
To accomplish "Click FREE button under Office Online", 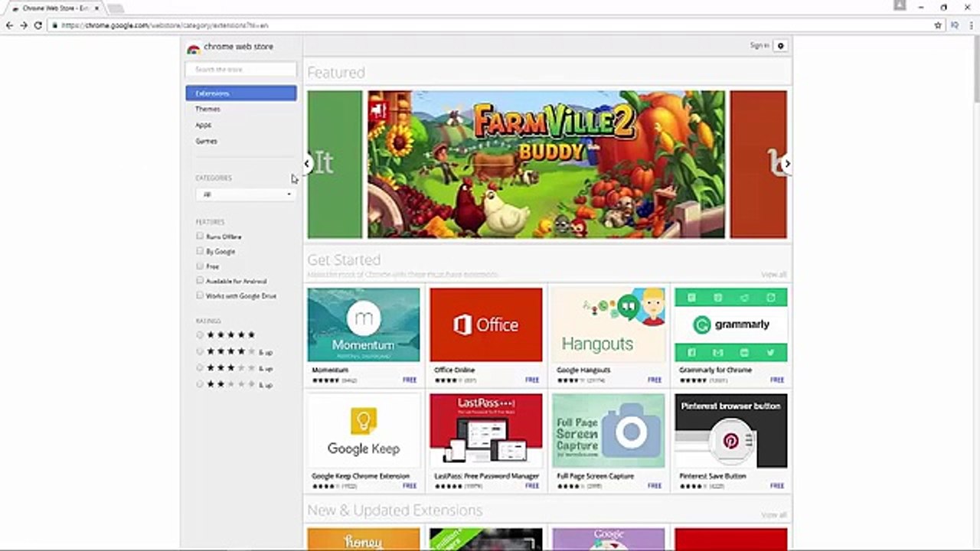I will click(x=532, y=380).
